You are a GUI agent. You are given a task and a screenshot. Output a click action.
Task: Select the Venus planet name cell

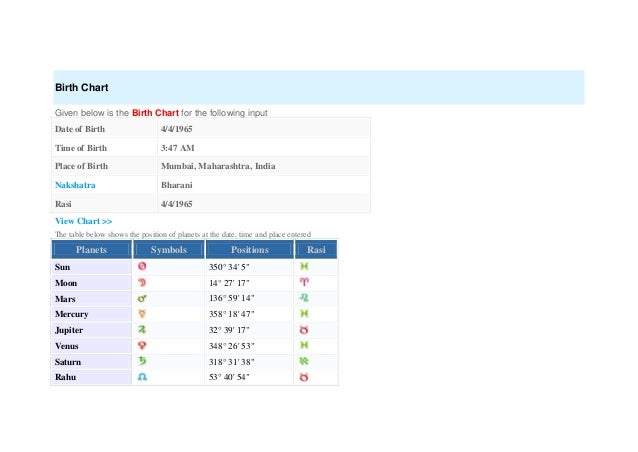click(92, 346)
